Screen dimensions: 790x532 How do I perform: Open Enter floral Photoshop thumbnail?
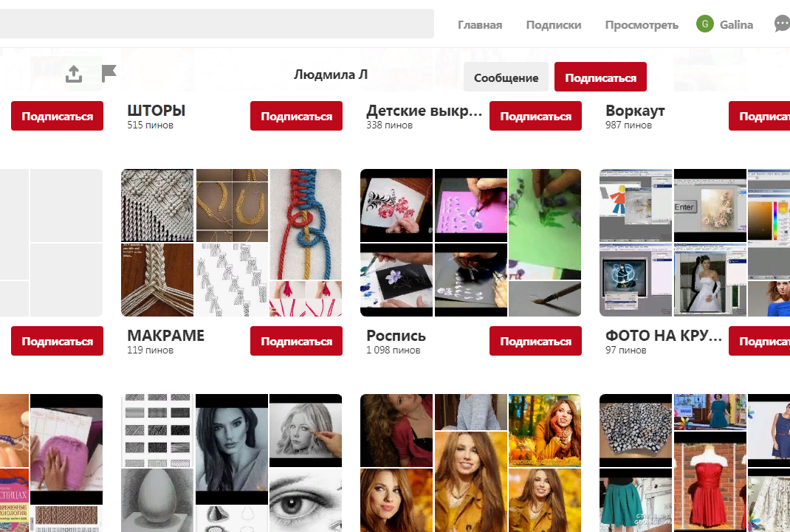point(710,205)
